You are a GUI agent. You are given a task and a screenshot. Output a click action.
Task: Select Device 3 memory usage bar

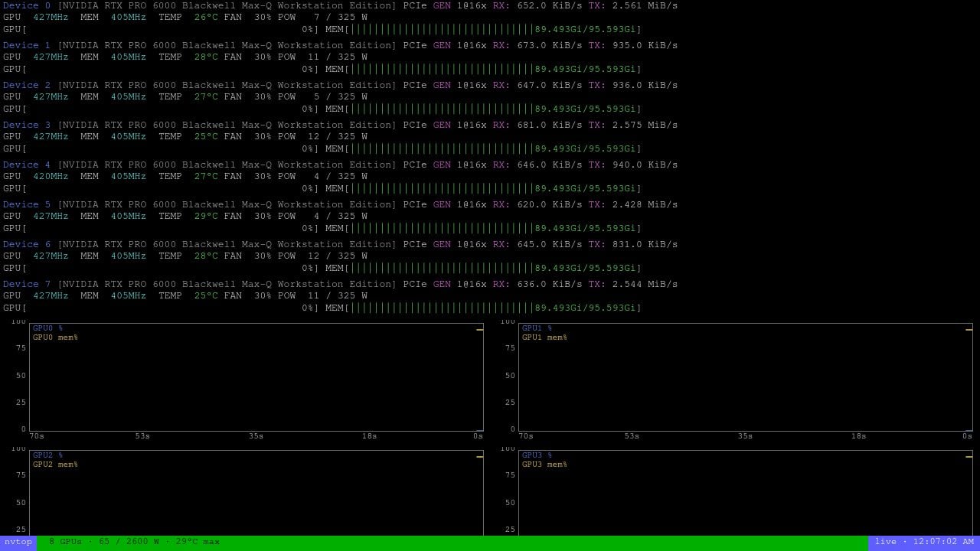483,148
